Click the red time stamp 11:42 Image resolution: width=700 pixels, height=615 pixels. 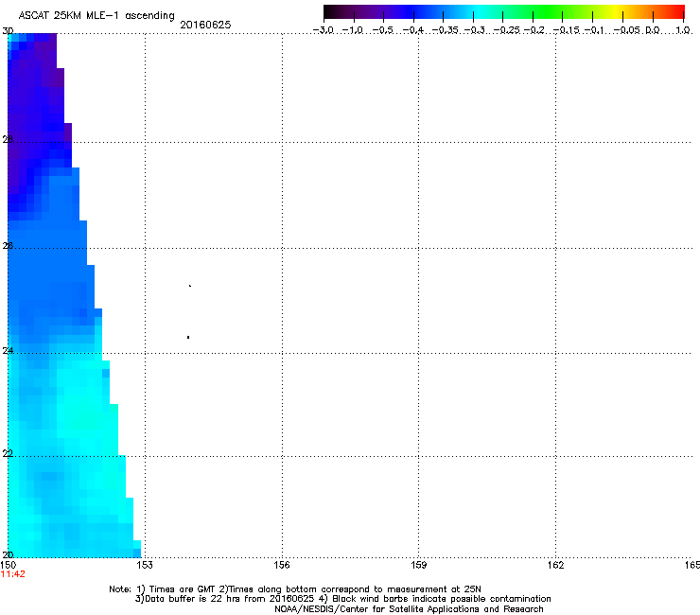(13, 574)
